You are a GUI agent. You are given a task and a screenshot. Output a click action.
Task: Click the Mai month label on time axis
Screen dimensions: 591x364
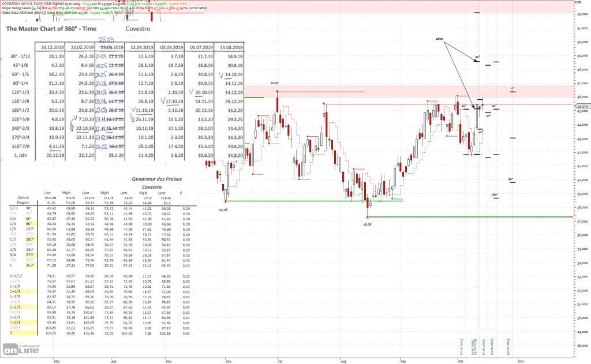pos(168,361)
